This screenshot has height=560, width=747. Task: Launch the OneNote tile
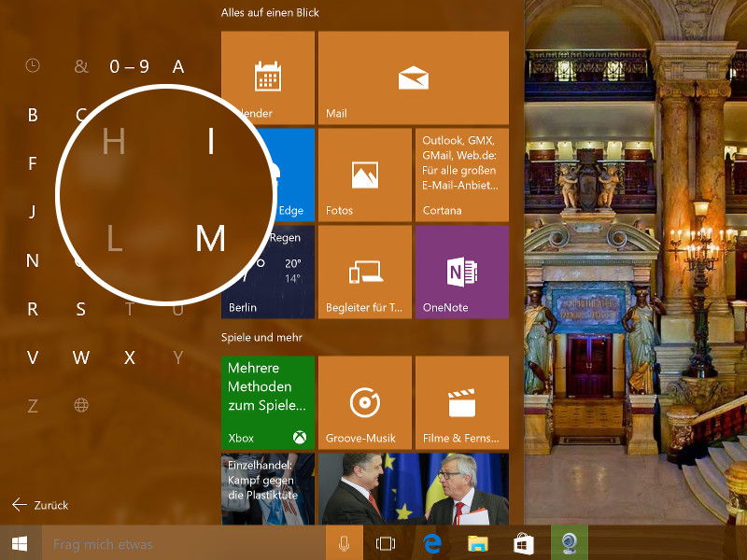461,272
